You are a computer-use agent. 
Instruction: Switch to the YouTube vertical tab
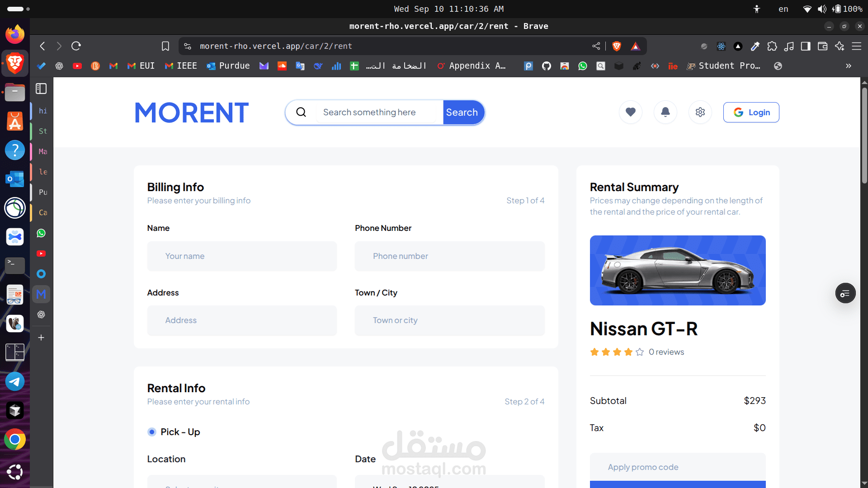[x=41, y=253]
